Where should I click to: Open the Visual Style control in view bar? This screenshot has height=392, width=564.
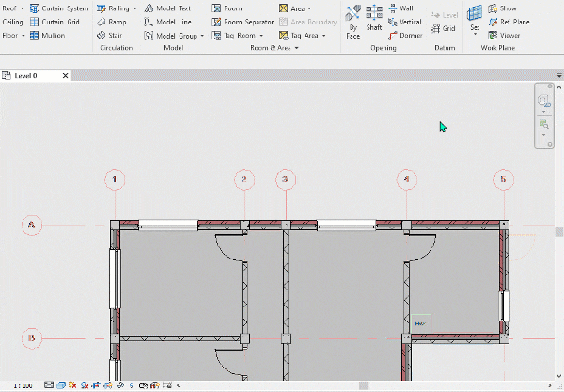[x=61, y=385]
